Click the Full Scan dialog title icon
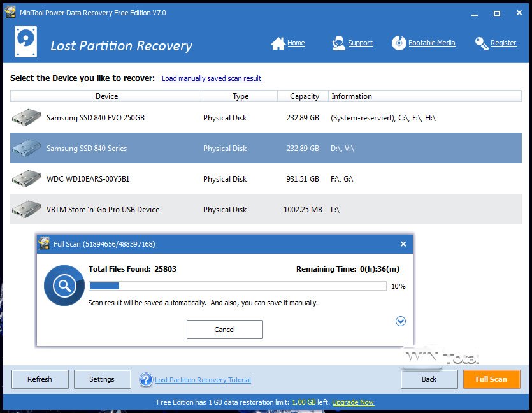Screen dimensions: 532x413 pyautogui.click(x=44, y=243)
